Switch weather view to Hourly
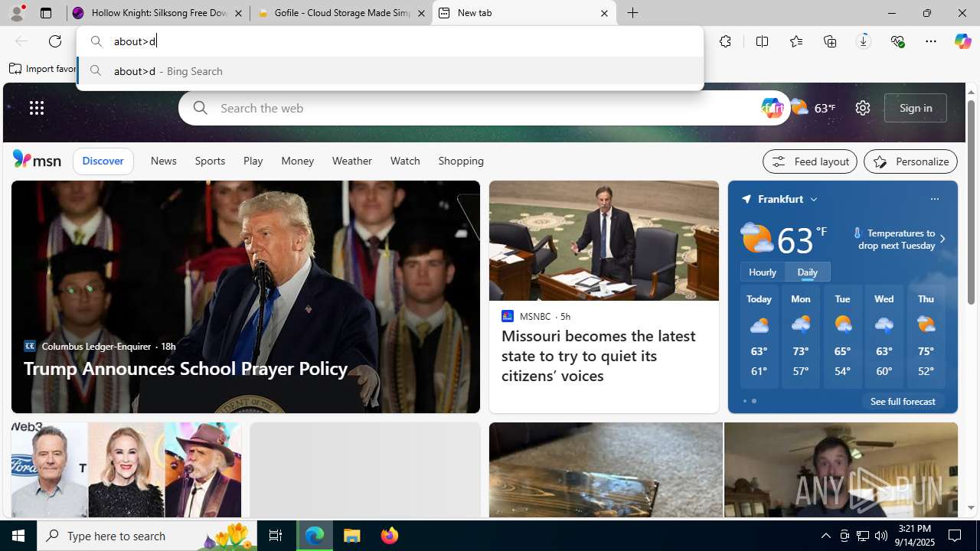This screenshot has width=980, height=551. pyautogui.click(x=763, y=272)
